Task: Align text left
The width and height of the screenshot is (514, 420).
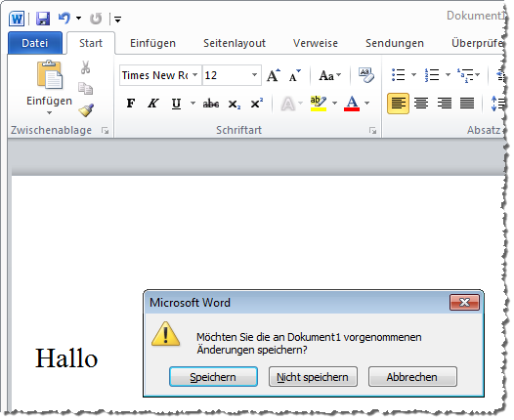Action: coord(398,104)
